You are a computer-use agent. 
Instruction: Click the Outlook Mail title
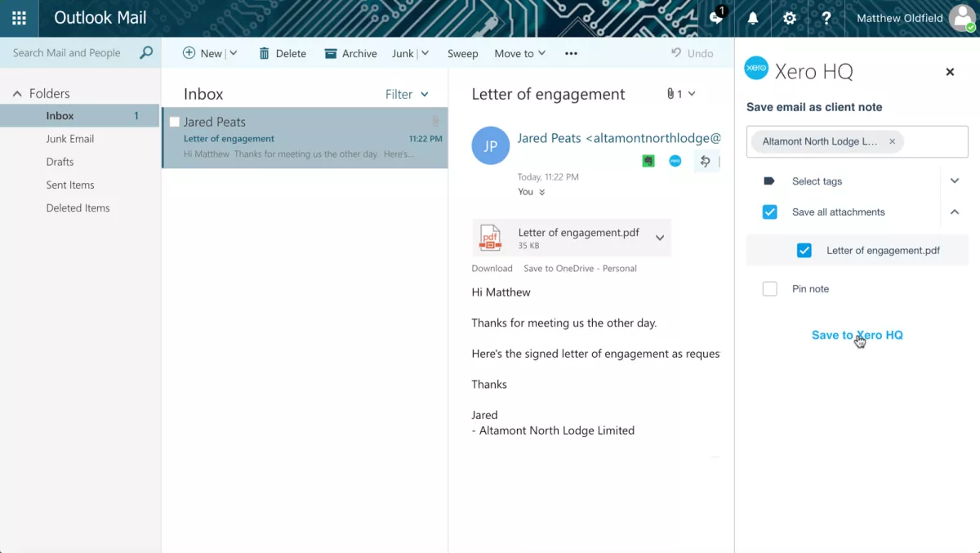pyautogui.click(x=100, y=18)
